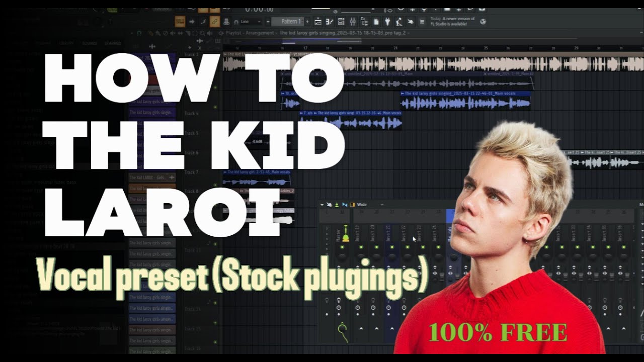Viewport: 644px width, 362px height.
Task: Mute Insert 36 using its green LED
Action: pyautogui.click(x=624, y=247)
